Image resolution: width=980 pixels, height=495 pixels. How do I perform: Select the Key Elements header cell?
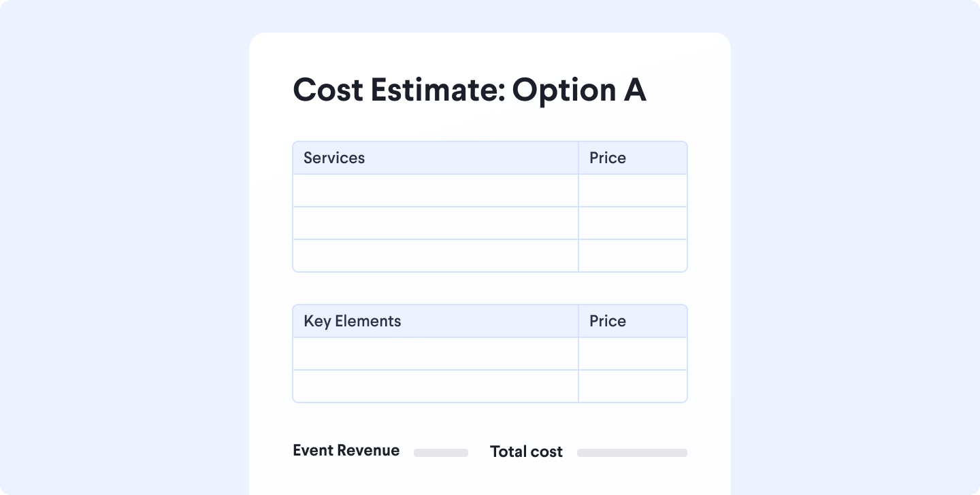(x=436, y=321)
